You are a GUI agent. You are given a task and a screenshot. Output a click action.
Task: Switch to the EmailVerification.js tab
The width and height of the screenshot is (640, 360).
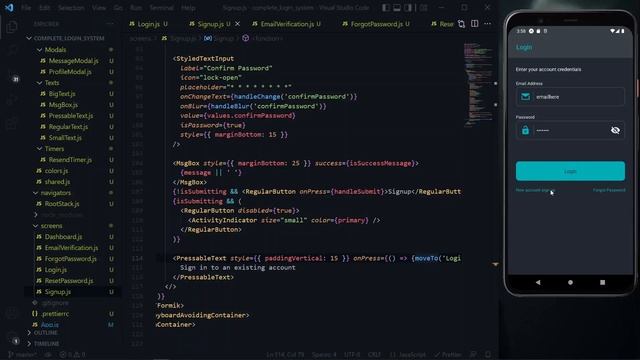[287, 24]
